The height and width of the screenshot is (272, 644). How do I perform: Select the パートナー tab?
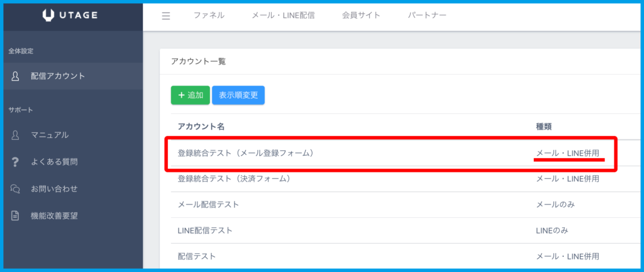427,16
